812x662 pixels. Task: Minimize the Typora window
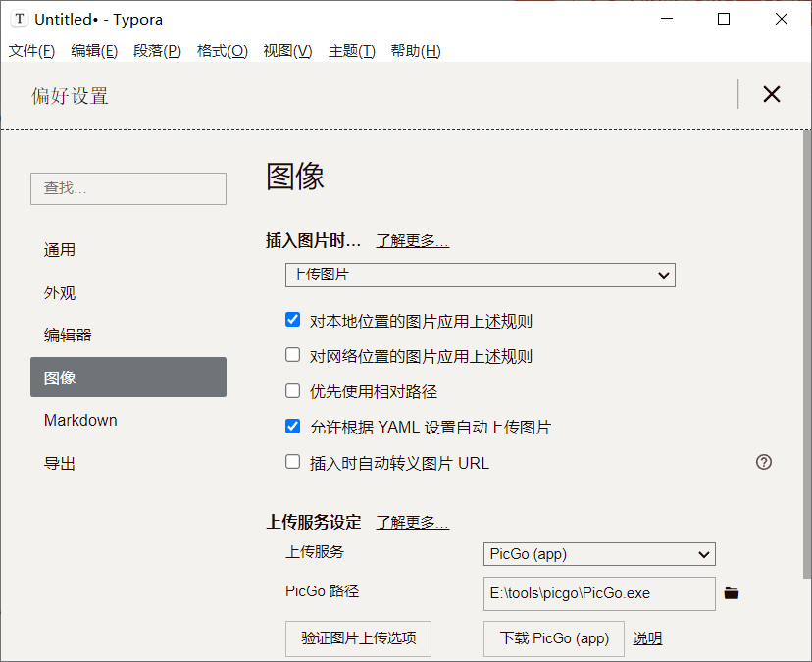(667, 19)
